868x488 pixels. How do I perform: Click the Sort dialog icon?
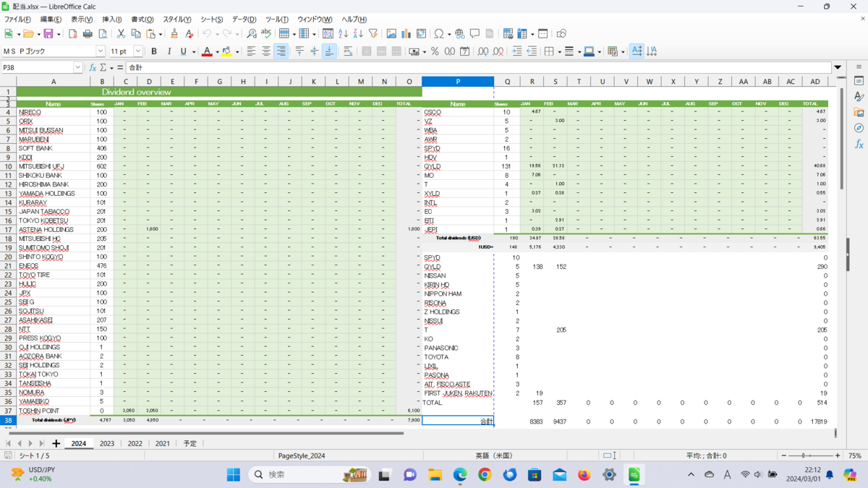click(x=328, y=33)
